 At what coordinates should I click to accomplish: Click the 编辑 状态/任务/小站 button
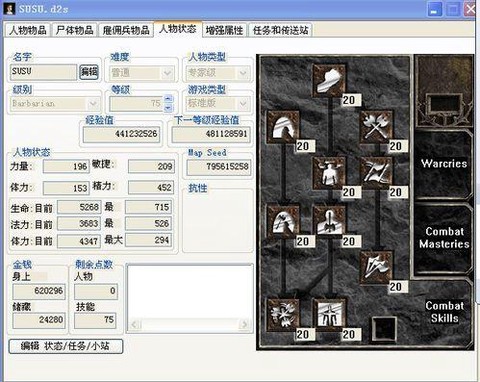pyautogui.click(x=66, y=346)
